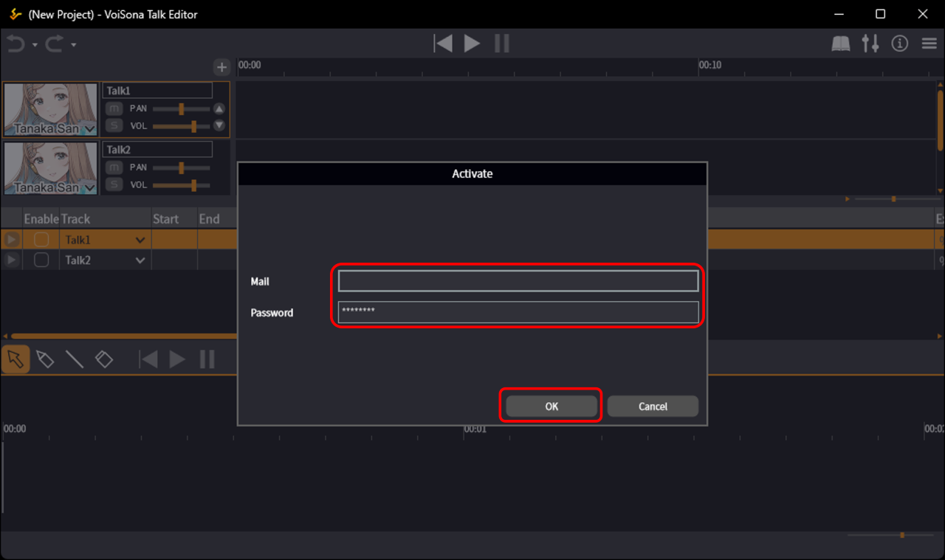Toggle Enable checkbox for Talk1 row
Screen dimensions: 945x560
pos(41,240)
